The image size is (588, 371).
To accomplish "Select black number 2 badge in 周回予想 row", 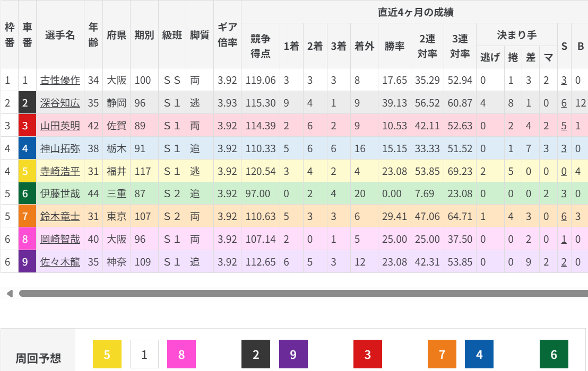I will coord(256,354).
